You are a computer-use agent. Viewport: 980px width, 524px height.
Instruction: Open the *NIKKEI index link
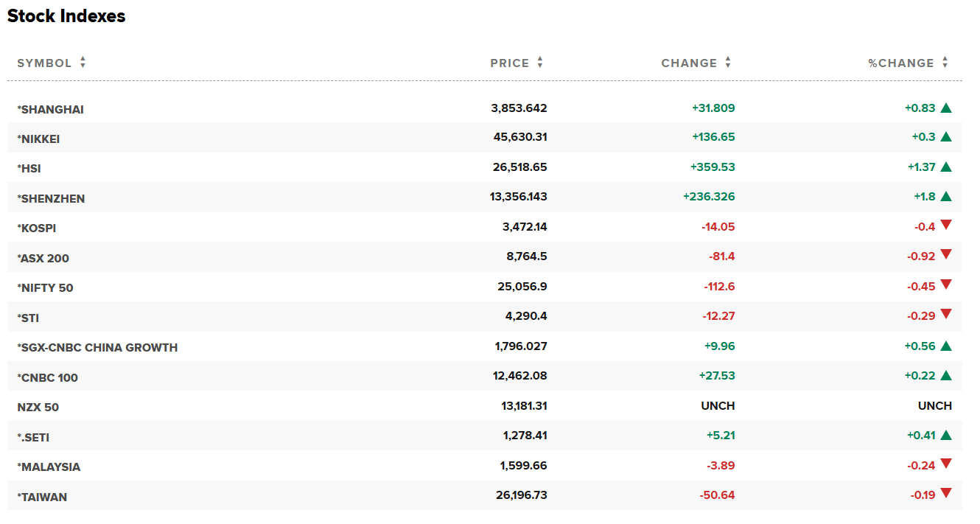[39, 139]
